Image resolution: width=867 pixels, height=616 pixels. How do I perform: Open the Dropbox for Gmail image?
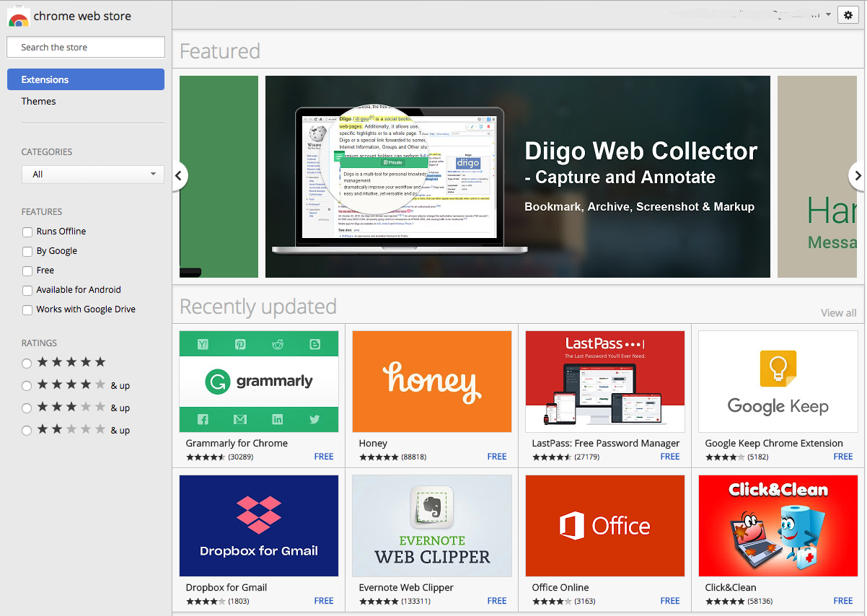(259, 526)
